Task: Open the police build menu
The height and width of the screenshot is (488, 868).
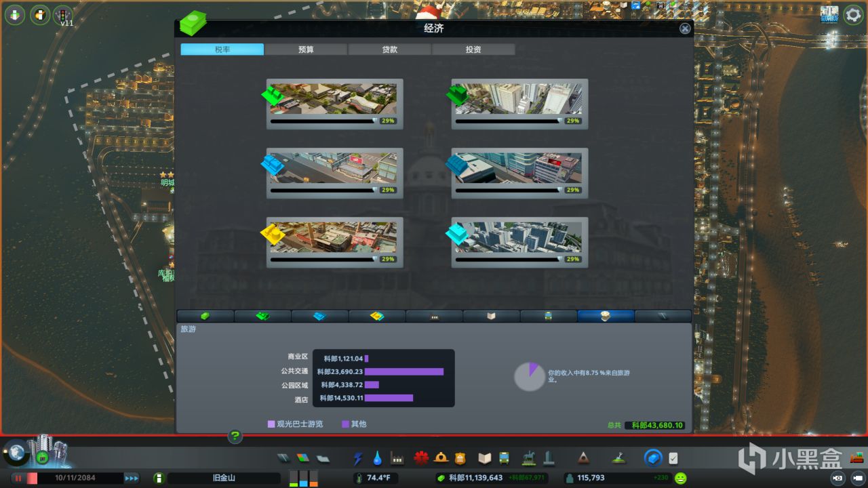Action: 460,459
